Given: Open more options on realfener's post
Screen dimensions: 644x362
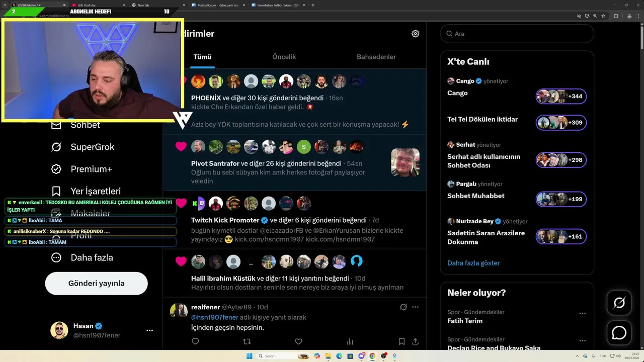Looking at the screenshot, I should (415, 307).
